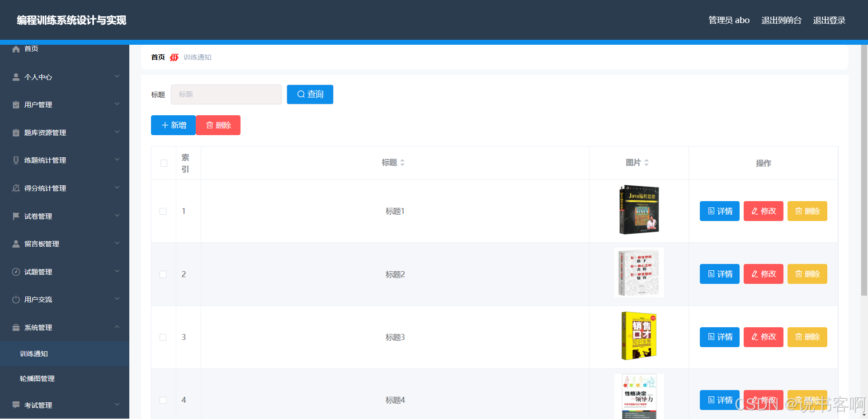868x419 pixels.
Task: Click the breadcrumb separator icon after 首页
Action: (174, 57)
